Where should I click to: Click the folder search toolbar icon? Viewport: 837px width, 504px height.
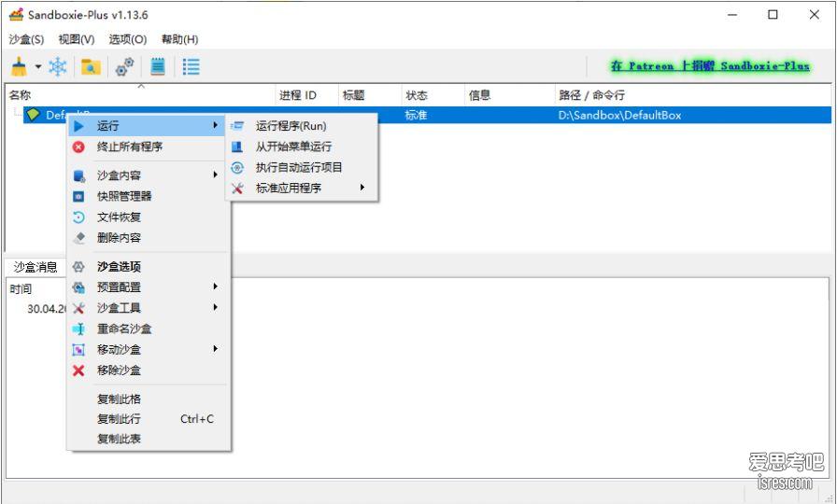click(x=91, y=66)
